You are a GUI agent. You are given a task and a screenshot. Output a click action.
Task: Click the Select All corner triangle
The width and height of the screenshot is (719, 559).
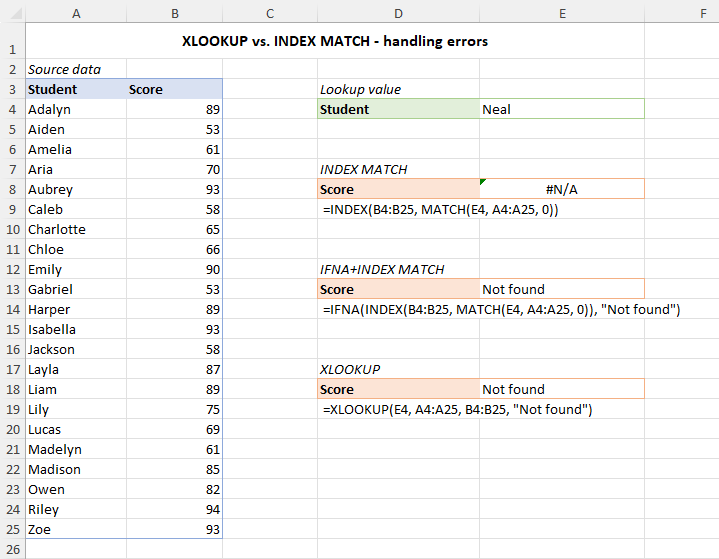pyautogui.click(x=16, y=14)
